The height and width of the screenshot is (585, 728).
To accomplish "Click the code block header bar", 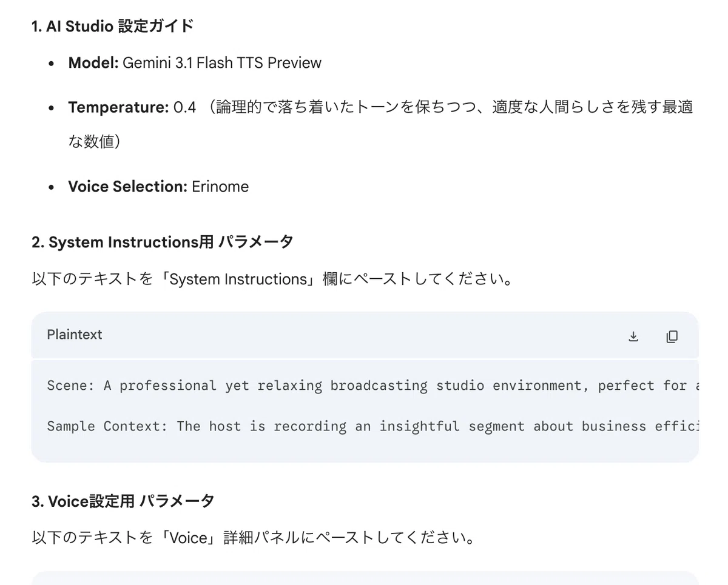I will pyautogui.click(x=365, y=335).
